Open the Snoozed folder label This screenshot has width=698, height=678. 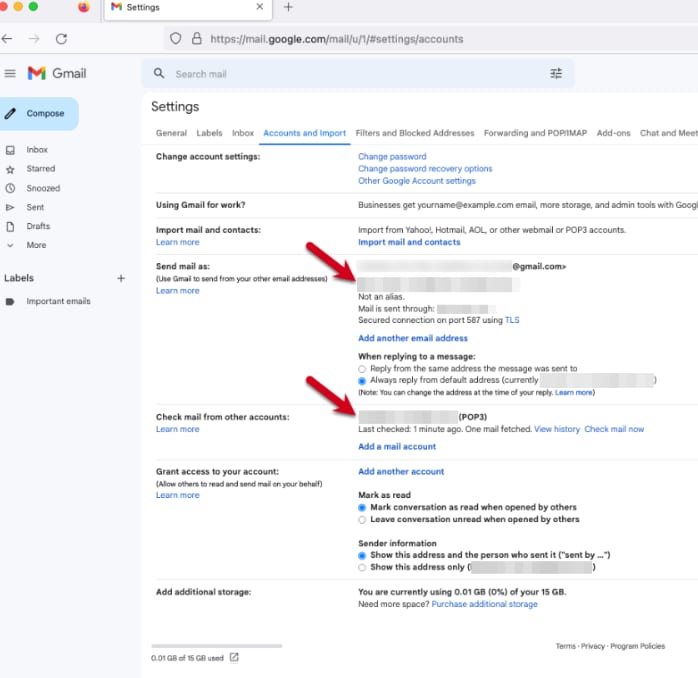(x=43, y=188)
